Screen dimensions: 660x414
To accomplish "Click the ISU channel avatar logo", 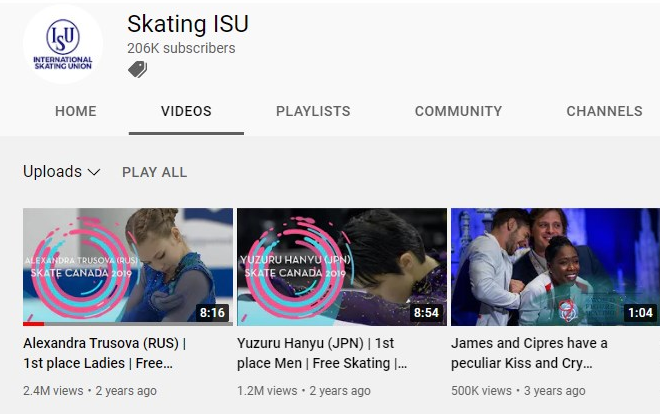I will pos(63,44).
